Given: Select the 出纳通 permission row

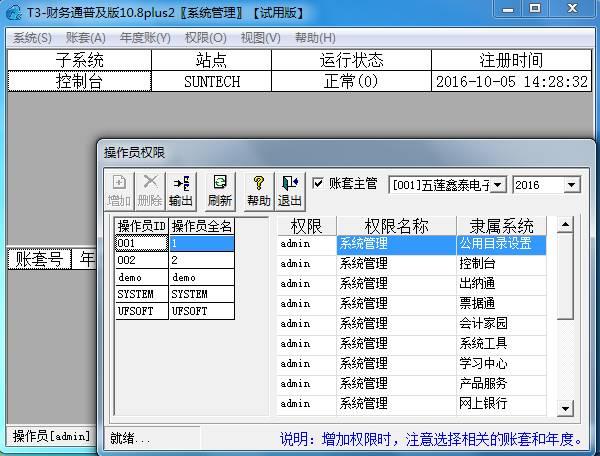Looking at the screenshot, I should pyautogui.click(x=411, y=283).
